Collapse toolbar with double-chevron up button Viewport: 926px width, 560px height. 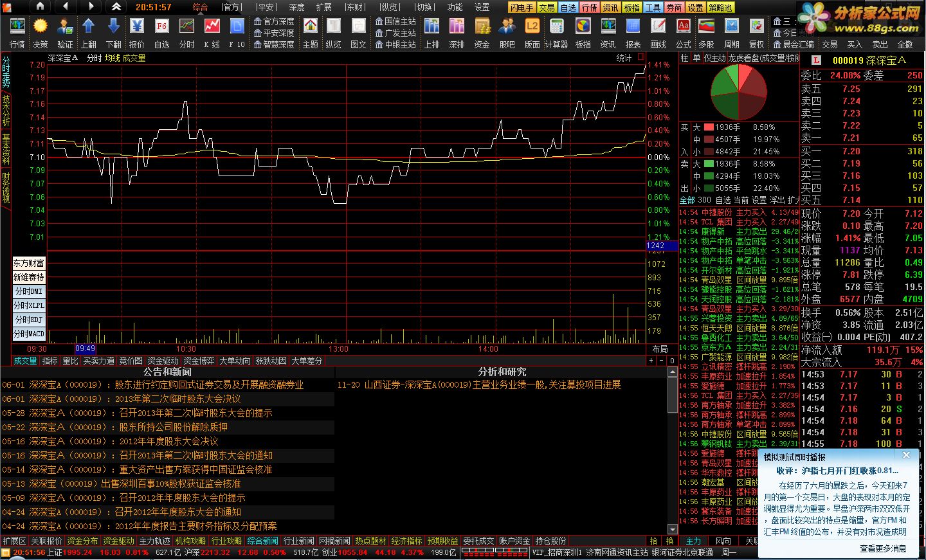point(116,6)
